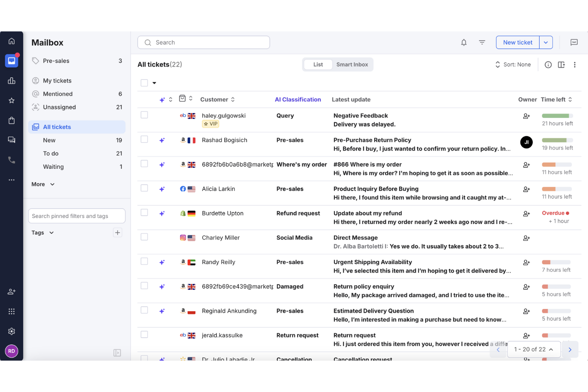The height and width of the screenshot is (392, 588).
Task: Open the info panel icon near Sort
Action: click(x=548, y=64)
